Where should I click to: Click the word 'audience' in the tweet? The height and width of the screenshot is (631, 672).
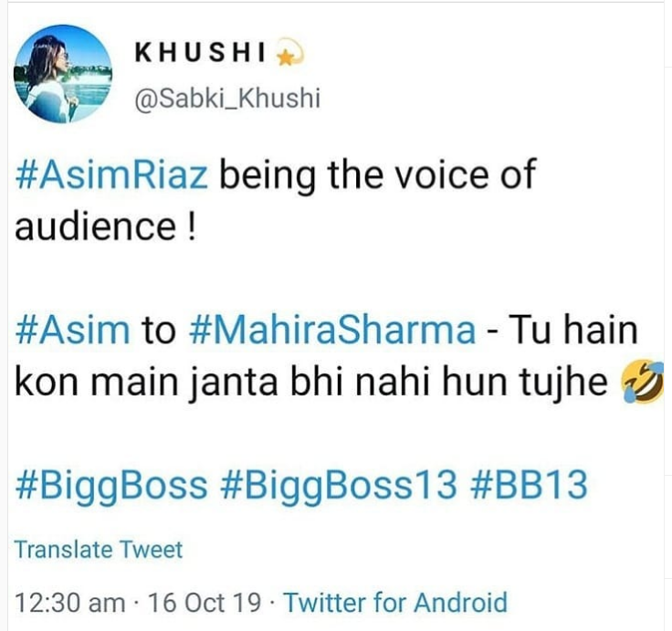click(95, 226)
